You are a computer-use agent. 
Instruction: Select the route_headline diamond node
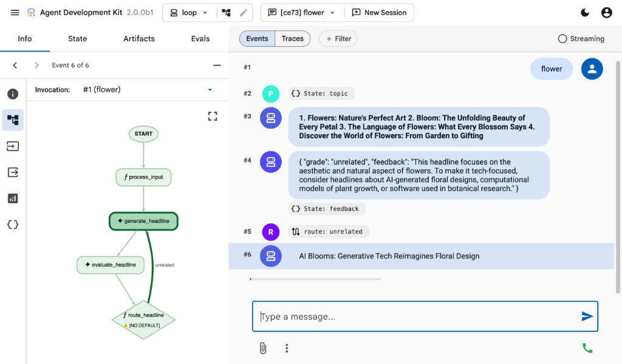[143, 320]
